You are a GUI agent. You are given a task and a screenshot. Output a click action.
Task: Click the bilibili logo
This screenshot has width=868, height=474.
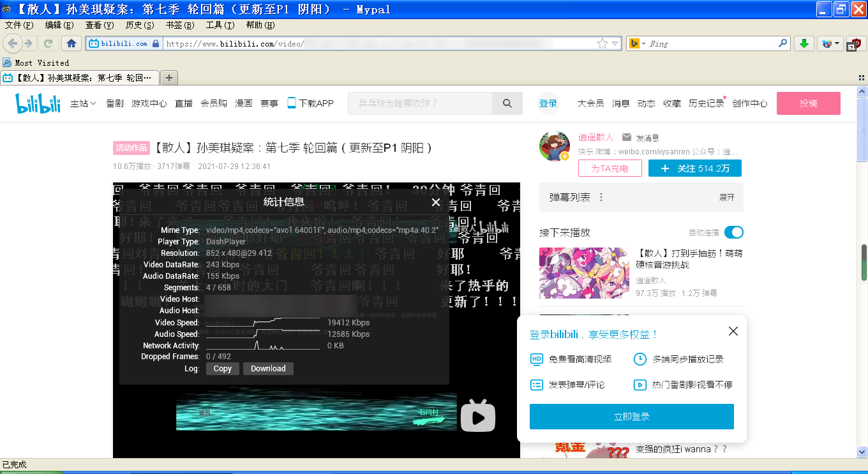coord(38,103)
